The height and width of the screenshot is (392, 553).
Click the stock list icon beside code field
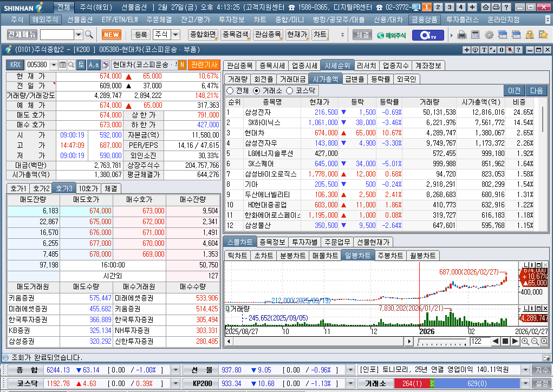pyautogui.click(x=62, y=64)
